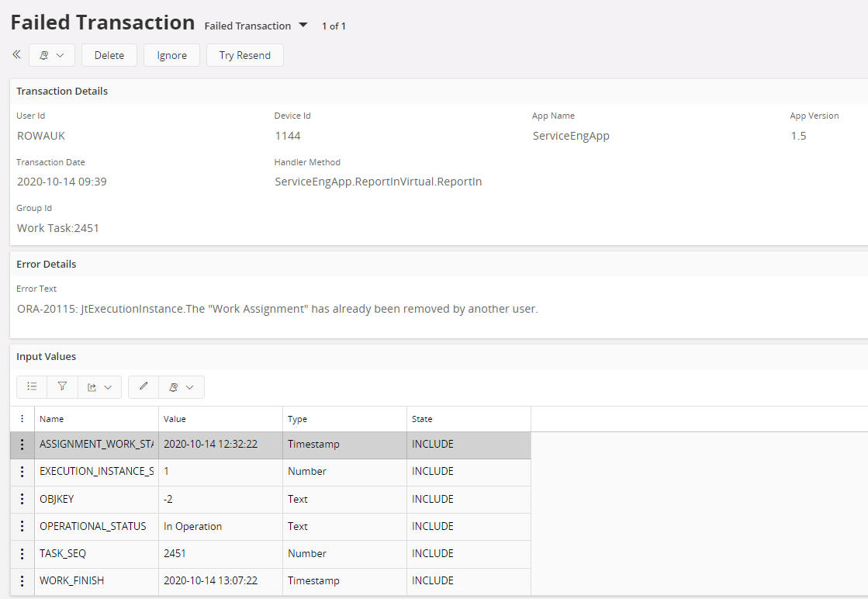Click the list view icon in Input Values

coord(32,386)
